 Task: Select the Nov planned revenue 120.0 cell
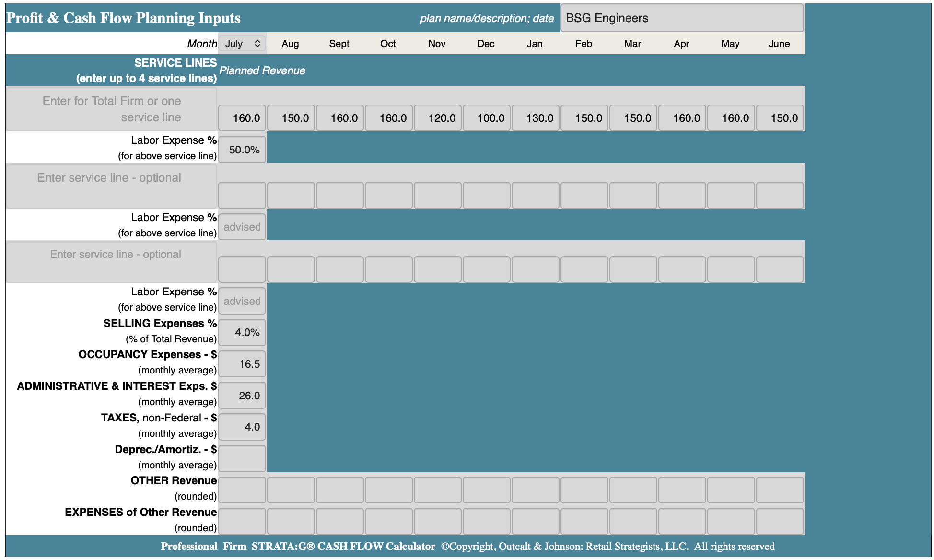(x=438, y=118)
